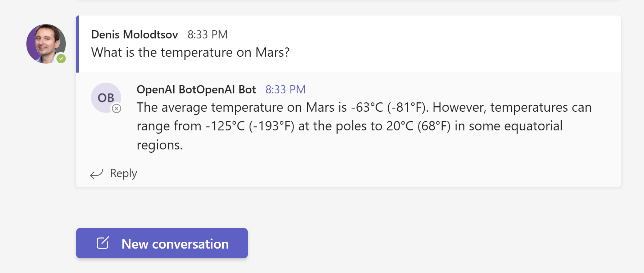Click the purple accent bar beside Denis's message
Viewport: 644px width, 273px height.
[77, 44]
